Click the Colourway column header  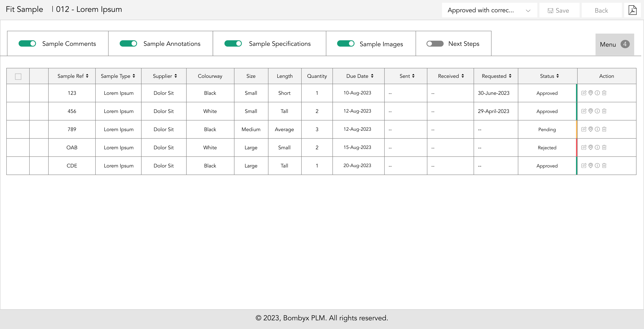point(210,76)
